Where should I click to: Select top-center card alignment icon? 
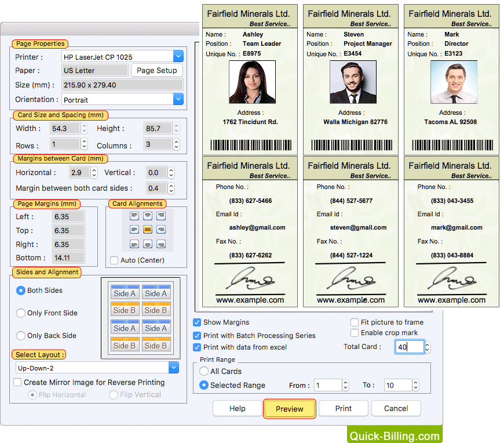pos(148,216)
